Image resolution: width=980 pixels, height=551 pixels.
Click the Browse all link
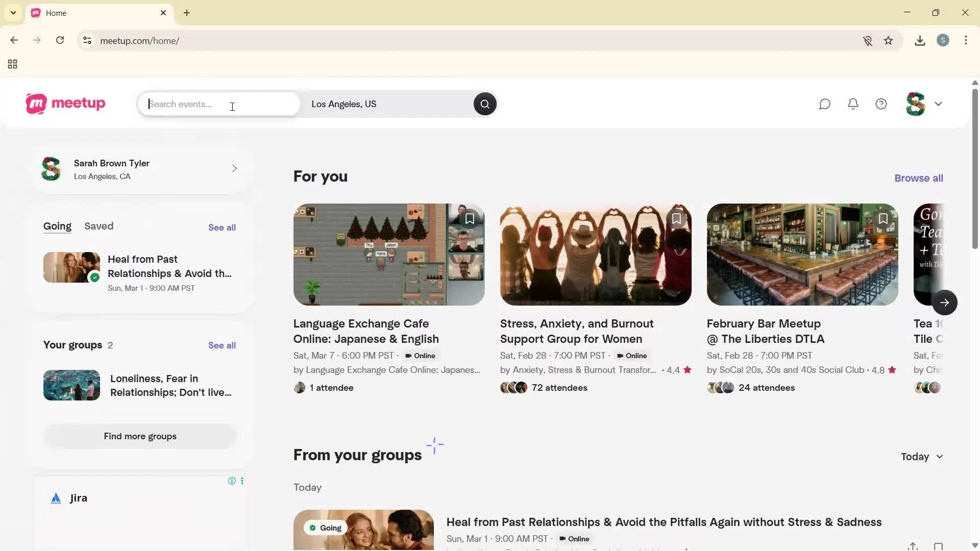coord(918,178)
